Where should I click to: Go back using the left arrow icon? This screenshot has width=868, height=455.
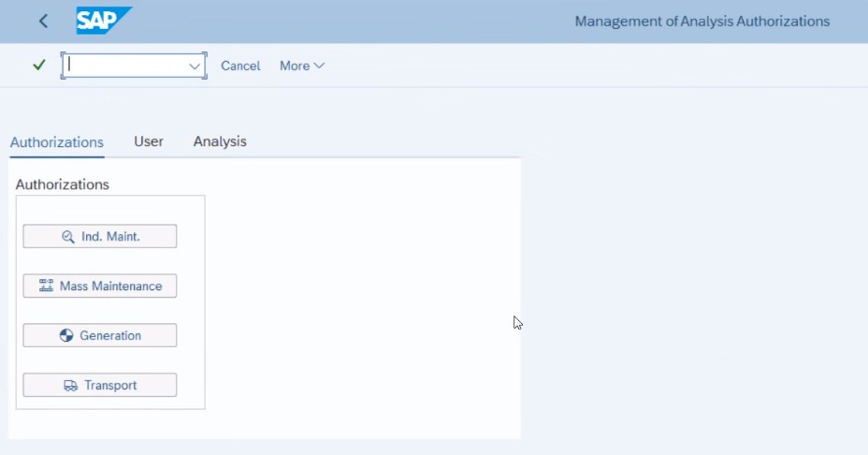point(43,21)
